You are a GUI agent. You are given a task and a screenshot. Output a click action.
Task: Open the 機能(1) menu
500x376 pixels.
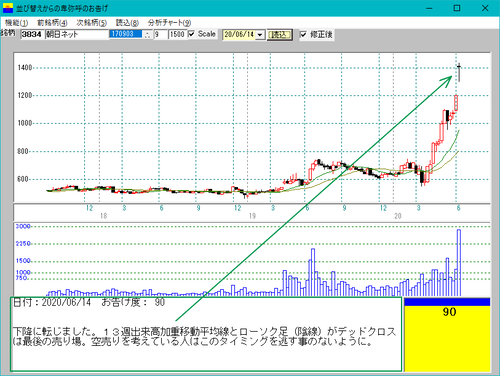(16, 23)
